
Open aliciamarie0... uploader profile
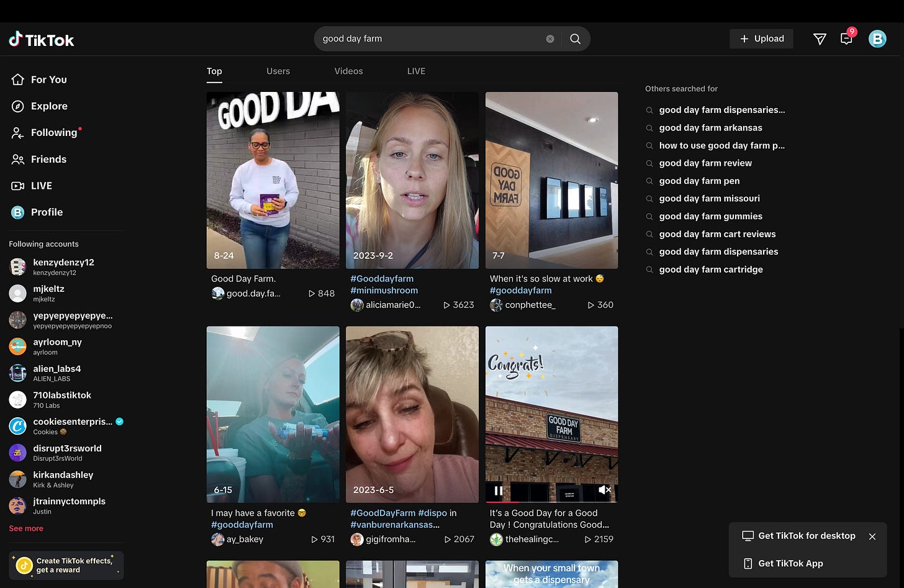tap(386, 305)
